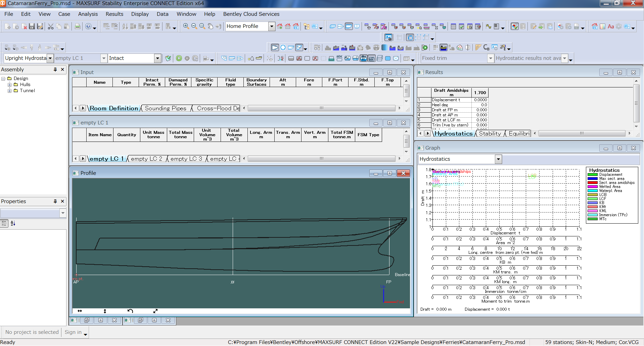Open the Display menu
The height and width of the screenshot is (346, 644).
(140, 14)
